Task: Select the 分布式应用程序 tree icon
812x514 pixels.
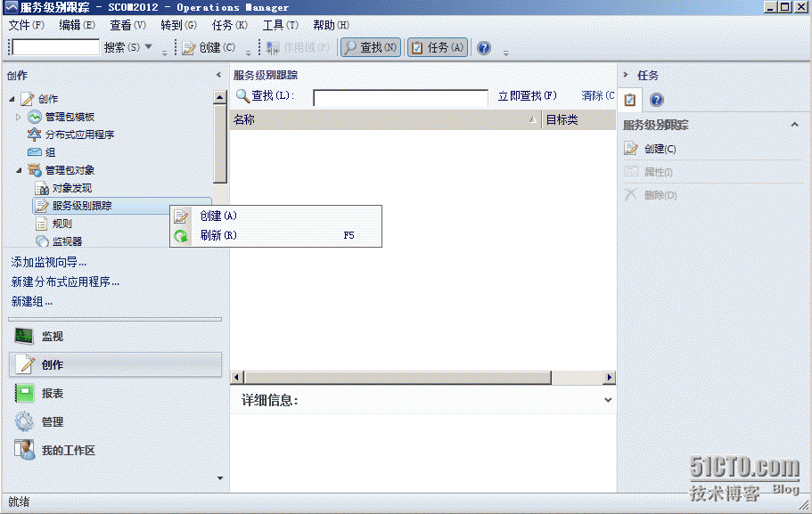Action: tap(34, 135)
